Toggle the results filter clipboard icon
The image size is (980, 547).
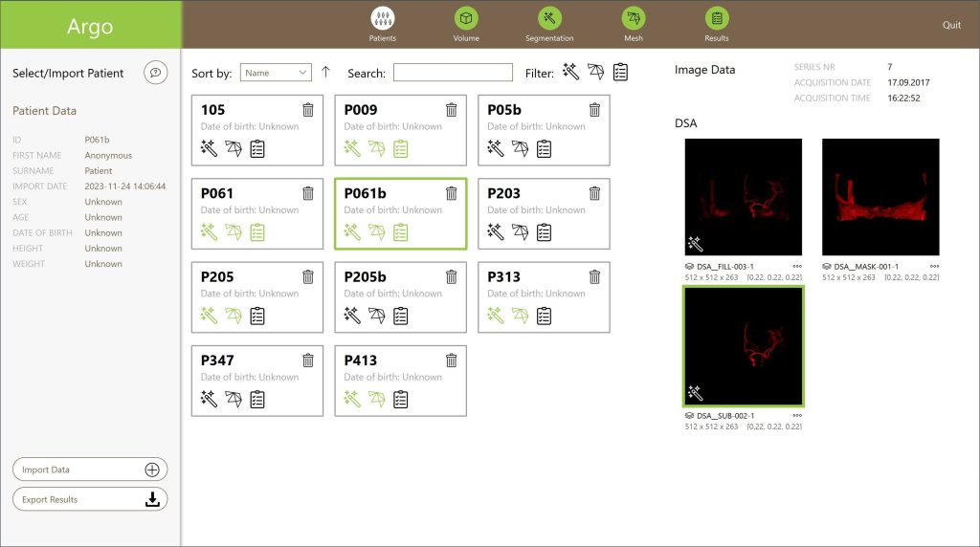click(620, 72)
